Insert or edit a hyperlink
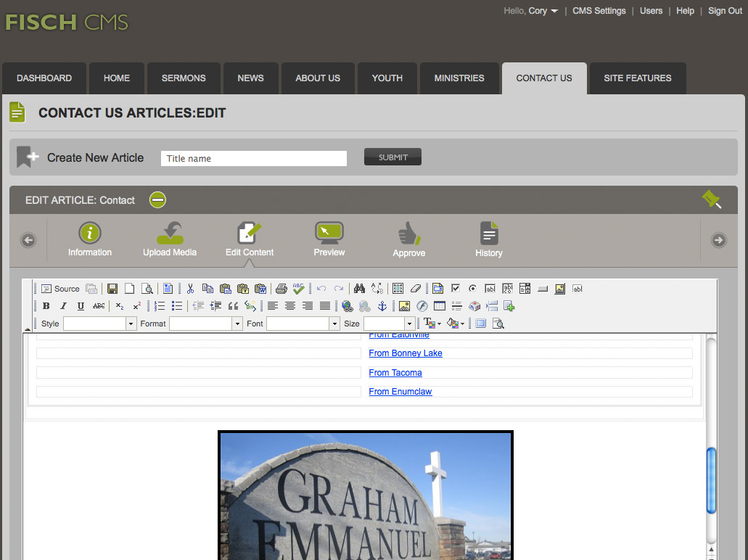 coord(348,306)
